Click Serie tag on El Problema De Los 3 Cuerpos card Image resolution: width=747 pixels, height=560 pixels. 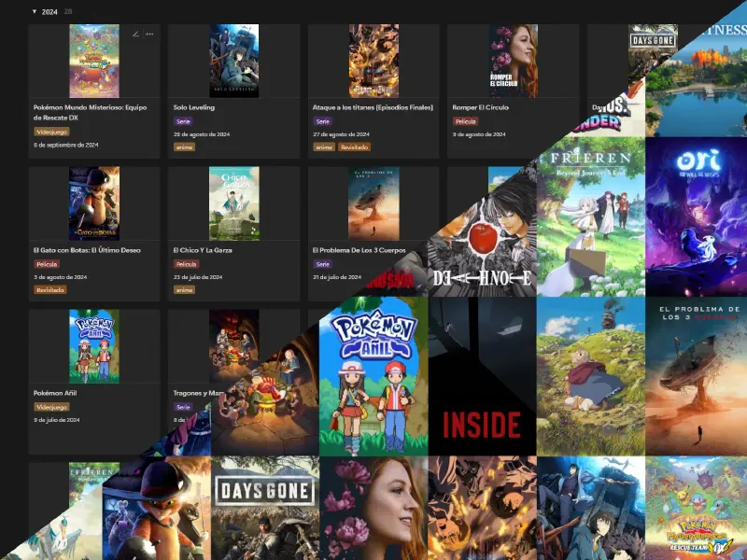tap(322, 264)
